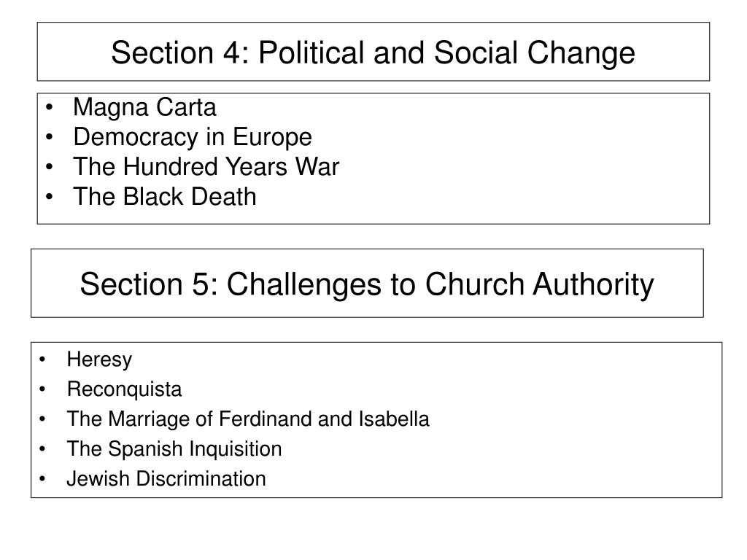
Task: Click The Spanish Inquisition text
Action: click(174, 448)
